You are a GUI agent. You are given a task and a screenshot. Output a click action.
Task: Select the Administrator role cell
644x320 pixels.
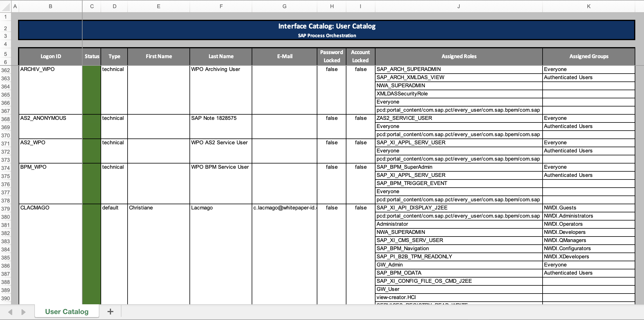[459, 224]
